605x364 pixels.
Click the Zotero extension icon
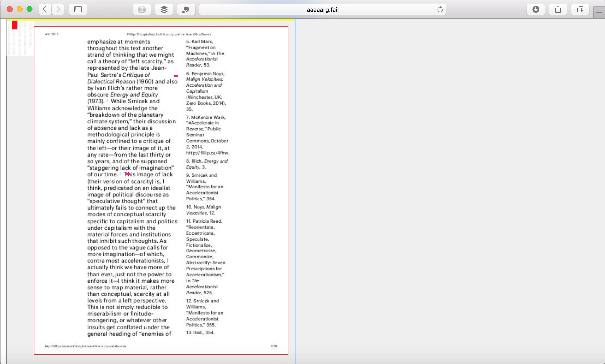[142, 9]
